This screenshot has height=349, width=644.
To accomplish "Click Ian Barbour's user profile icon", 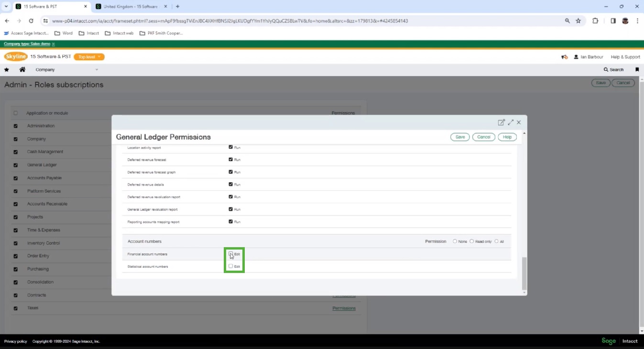I will click(x=577, y=57).
